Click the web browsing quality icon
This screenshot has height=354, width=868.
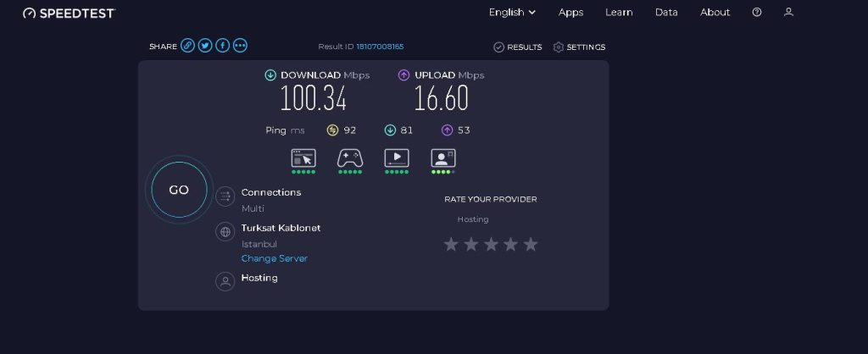coord(303,158)
